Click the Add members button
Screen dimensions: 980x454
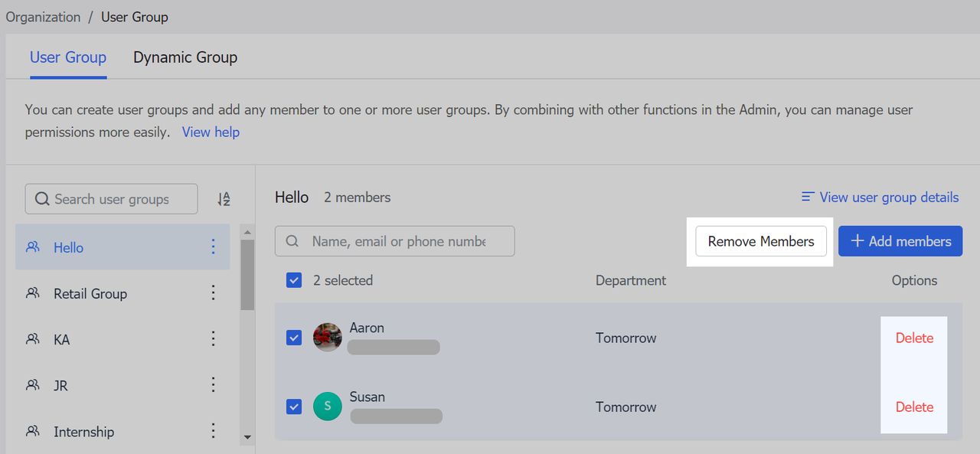pyautogui.click(x=900, y=241)
